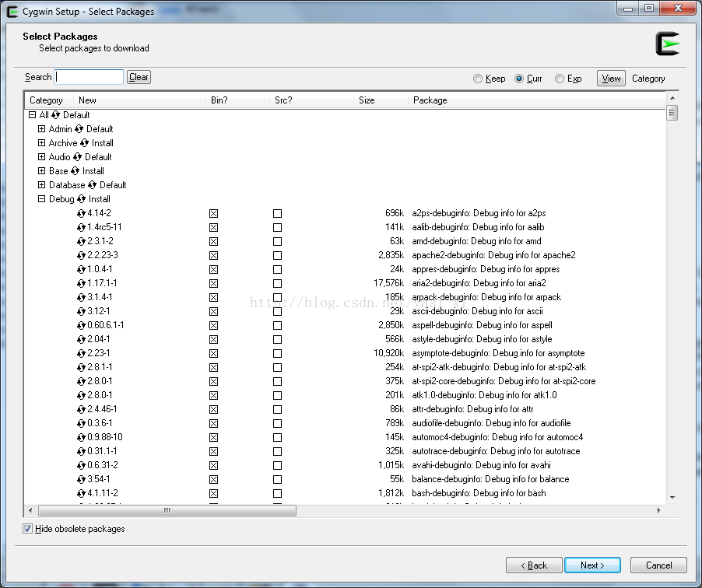Cycle version of aria2-debuginfo 1.17.1-1
702x588 pixels.
pyautogui.click(x=81, y=283)
